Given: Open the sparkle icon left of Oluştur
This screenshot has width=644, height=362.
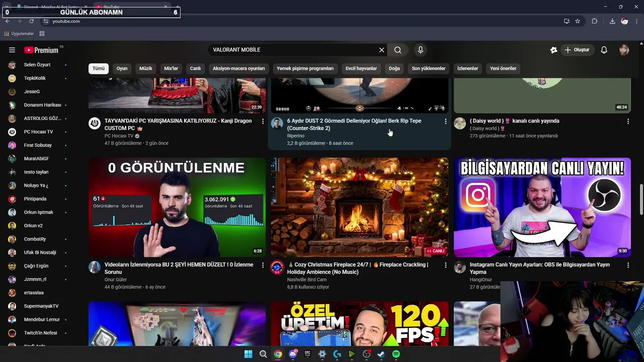Looking at the screenshot, I should tap(553, 50).
